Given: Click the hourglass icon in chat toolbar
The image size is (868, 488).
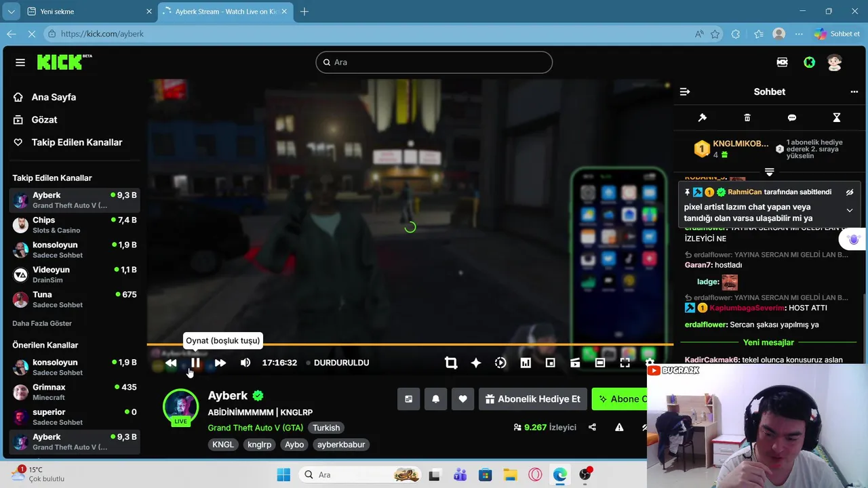Looking at the screenshot, I should (837, 117).
